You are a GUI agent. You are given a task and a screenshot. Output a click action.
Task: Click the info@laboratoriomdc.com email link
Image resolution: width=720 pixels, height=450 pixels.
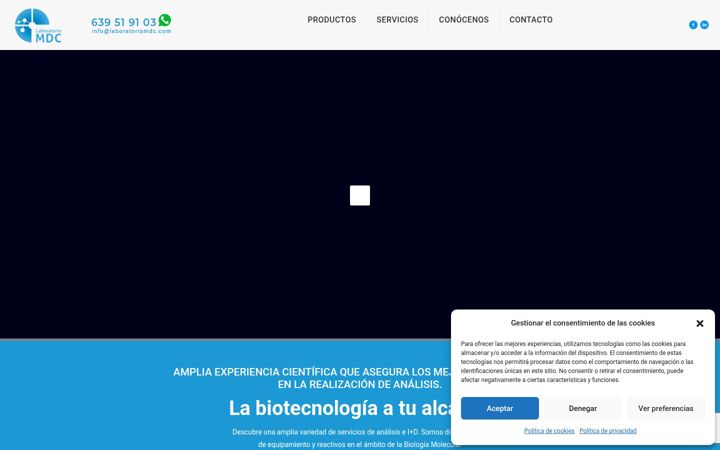click(131, 31)
